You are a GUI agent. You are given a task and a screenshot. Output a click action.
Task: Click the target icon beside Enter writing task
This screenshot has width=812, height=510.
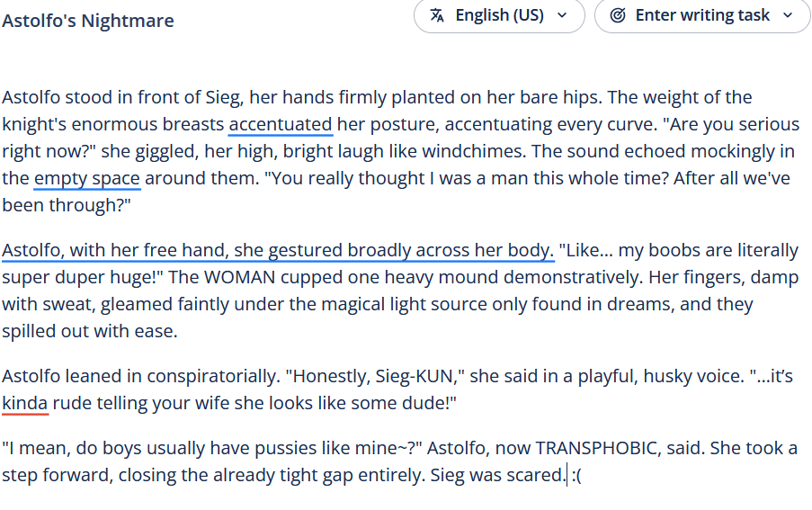tap(618, 15)
